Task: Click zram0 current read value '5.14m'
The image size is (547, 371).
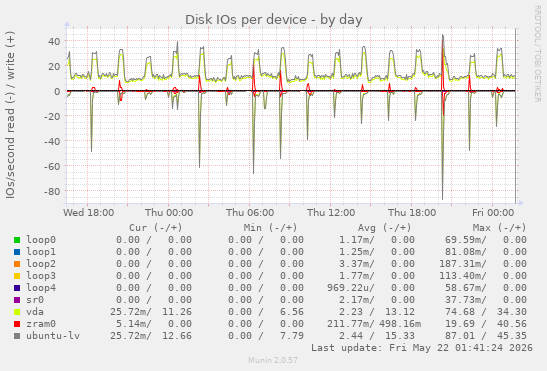Action: pos(133,324)
